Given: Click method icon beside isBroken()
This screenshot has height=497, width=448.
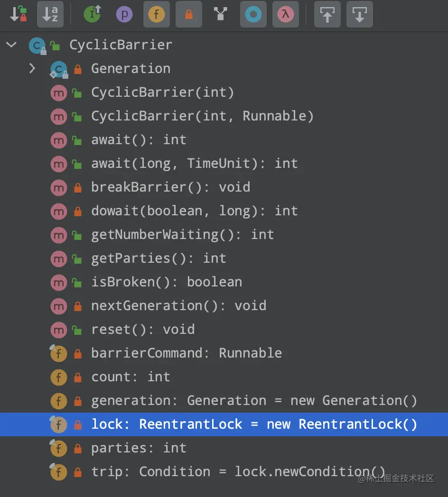Looking at the screenshot, I should 59,283.
